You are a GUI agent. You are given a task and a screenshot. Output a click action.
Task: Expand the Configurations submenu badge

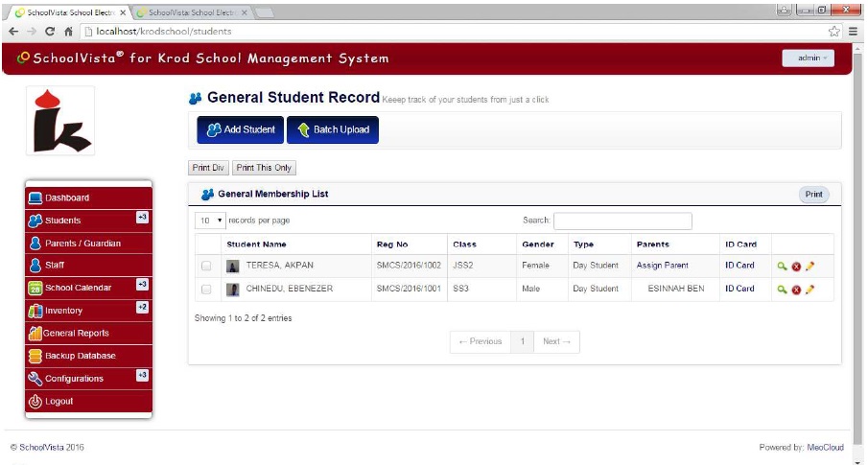point(142,376)
